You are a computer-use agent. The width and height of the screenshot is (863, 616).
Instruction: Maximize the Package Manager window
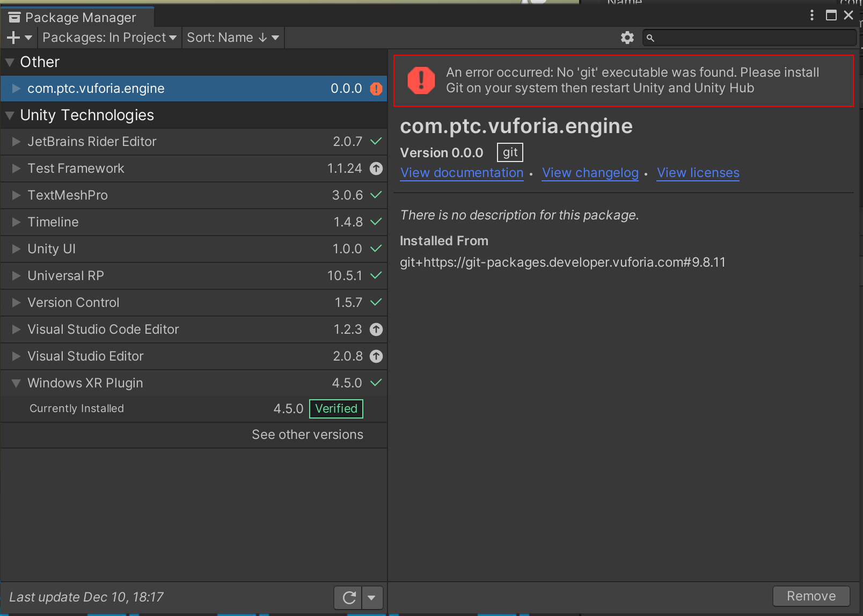point(831,15)
